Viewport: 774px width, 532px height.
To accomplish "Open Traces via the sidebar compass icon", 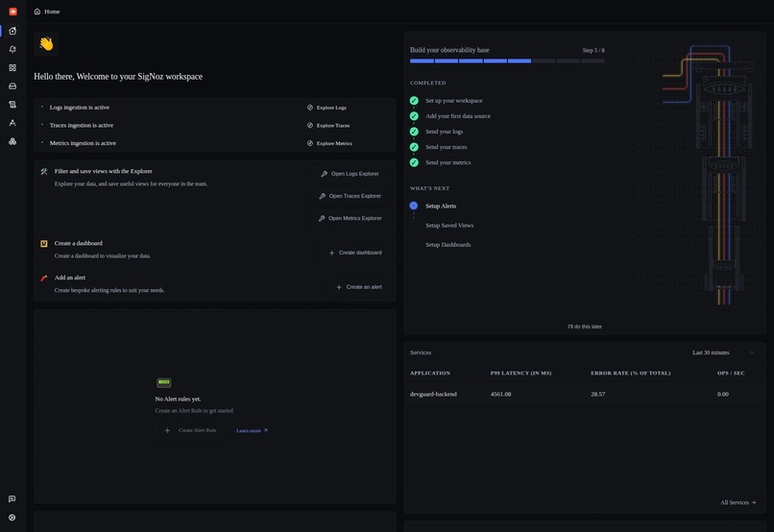I will 12,123.
